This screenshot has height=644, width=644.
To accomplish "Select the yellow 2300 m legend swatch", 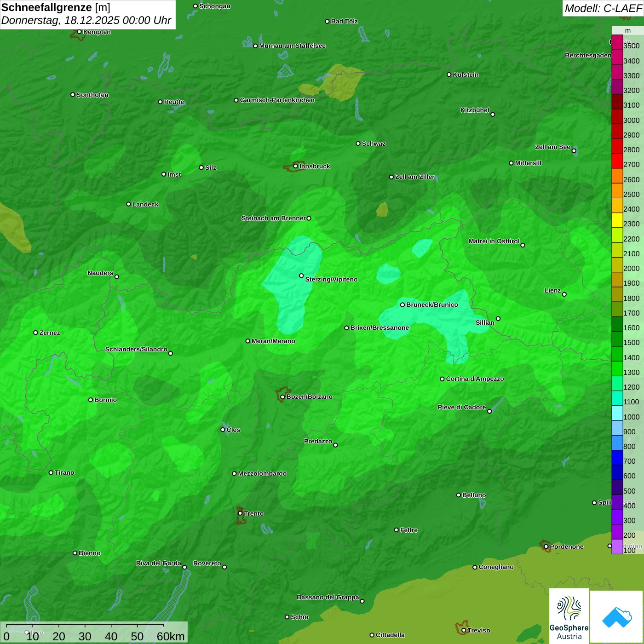I will tap(617, 220).
